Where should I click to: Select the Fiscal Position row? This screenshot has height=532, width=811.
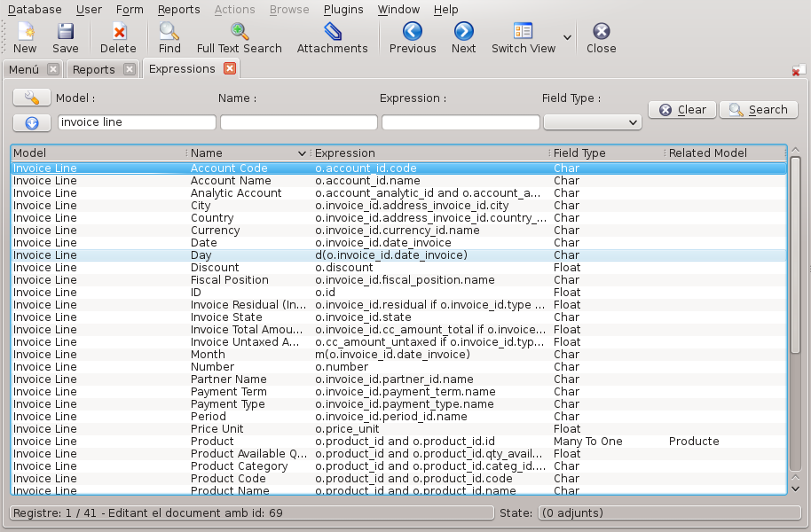(x=398, y=279)
